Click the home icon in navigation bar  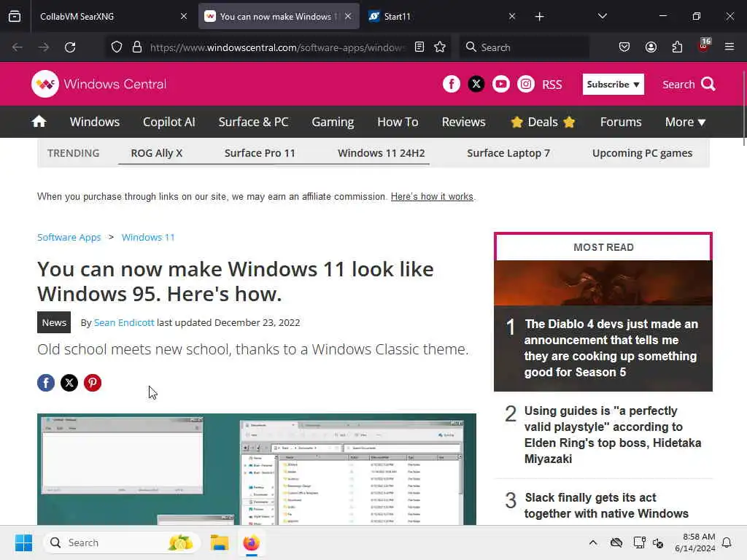[39, 122]
